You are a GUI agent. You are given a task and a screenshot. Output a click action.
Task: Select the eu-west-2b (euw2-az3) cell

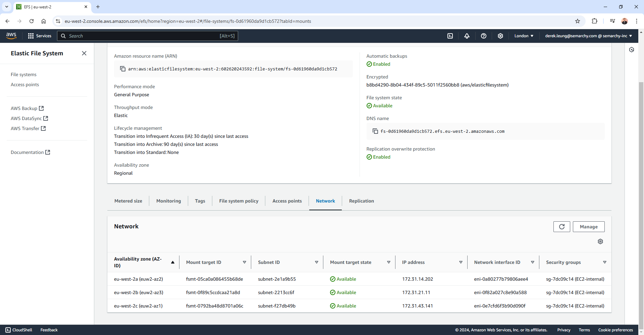pos(139,292)
